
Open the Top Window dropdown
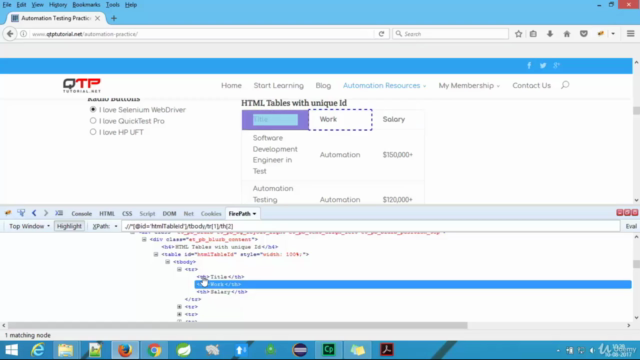(x=29, y=226)
